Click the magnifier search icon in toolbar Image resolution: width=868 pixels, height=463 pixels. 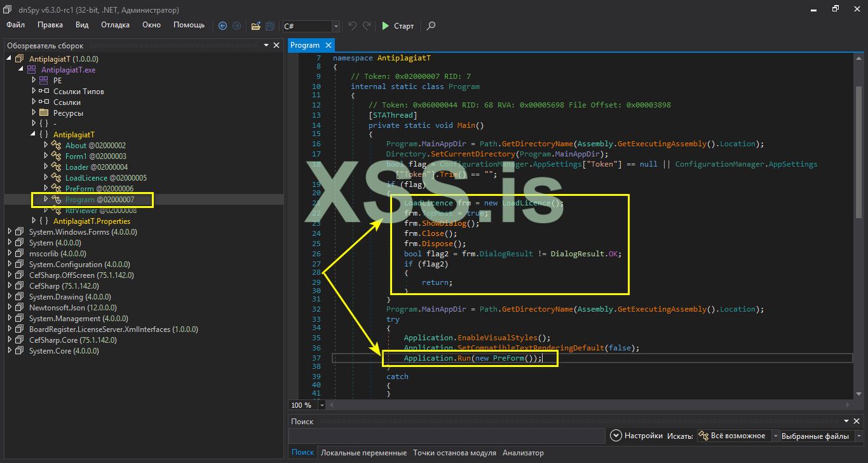pos(431,26)
